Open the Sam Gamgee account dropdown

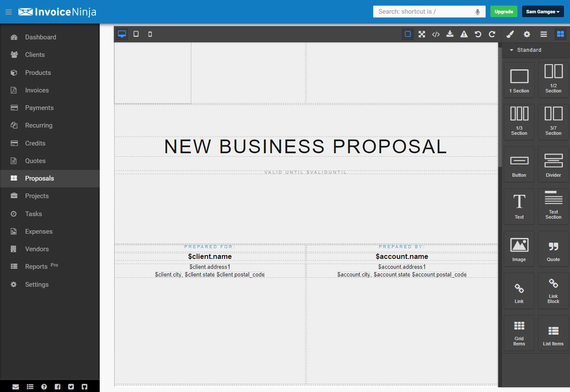pos(543,12)
